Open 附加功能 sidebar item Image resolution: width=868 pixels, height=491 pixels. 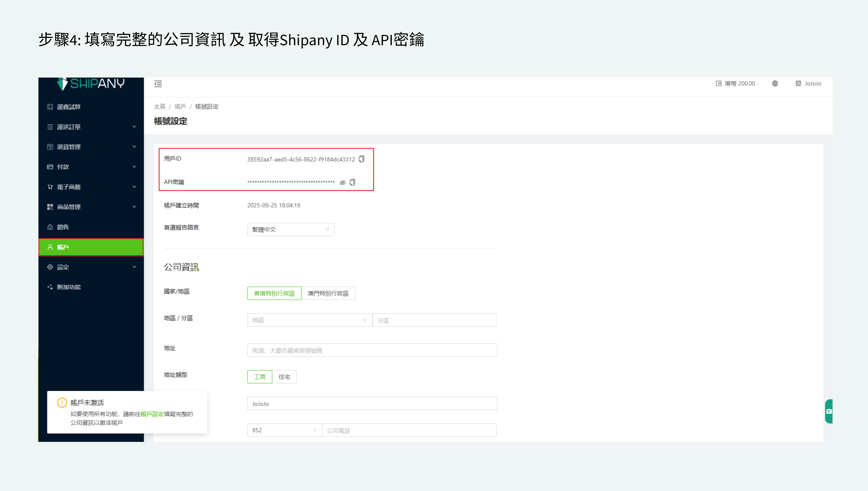click(x=69, y=287)
